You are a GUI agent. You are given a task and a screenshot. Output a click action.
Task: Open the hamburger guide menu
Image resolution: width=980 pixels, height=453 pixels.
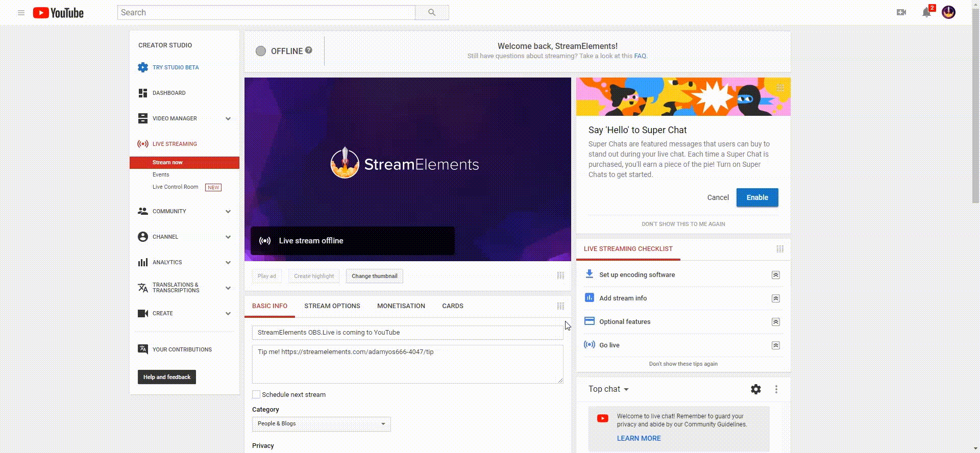click(x=21, y=13)
